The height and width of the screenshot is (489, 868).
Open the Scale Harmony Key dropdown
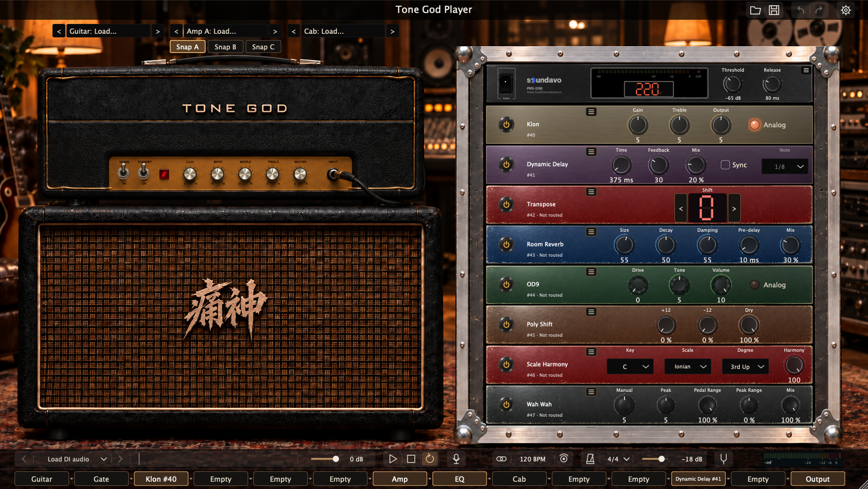point(630,367)
